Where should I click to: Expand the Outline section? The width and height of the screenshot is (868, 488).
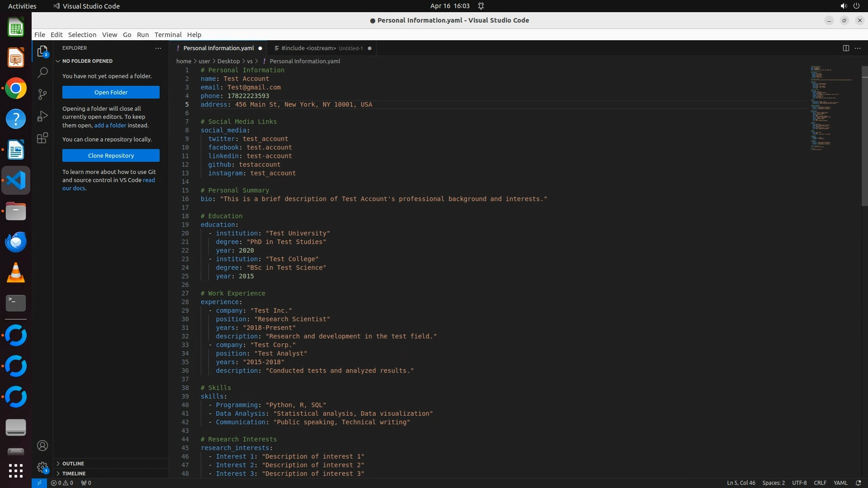73,464
